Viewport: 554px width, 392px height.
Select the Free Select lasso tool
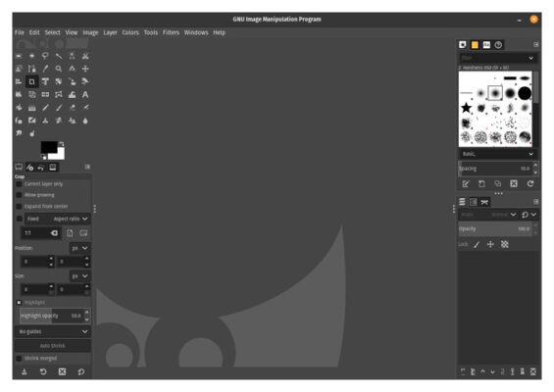[45, 56]
